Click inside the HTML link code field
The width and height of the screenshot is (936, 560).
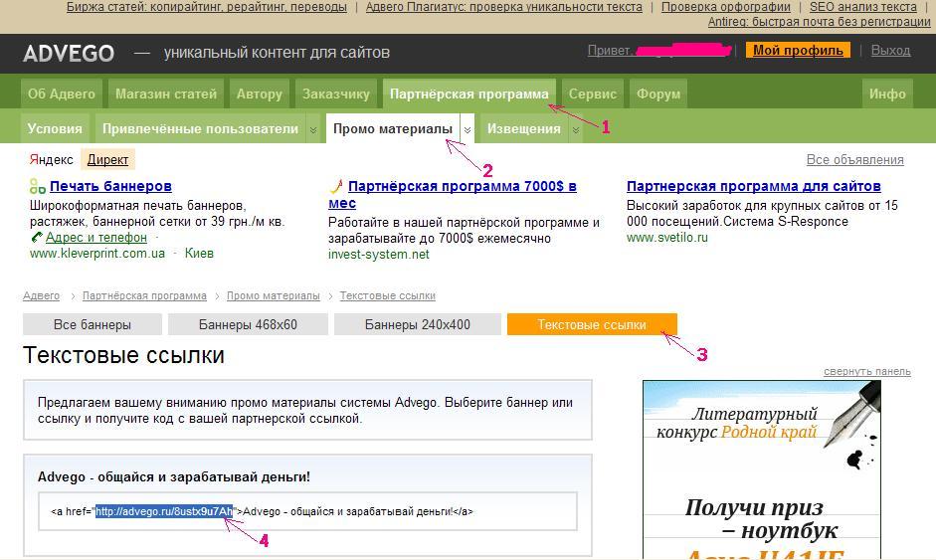point(308,511)
